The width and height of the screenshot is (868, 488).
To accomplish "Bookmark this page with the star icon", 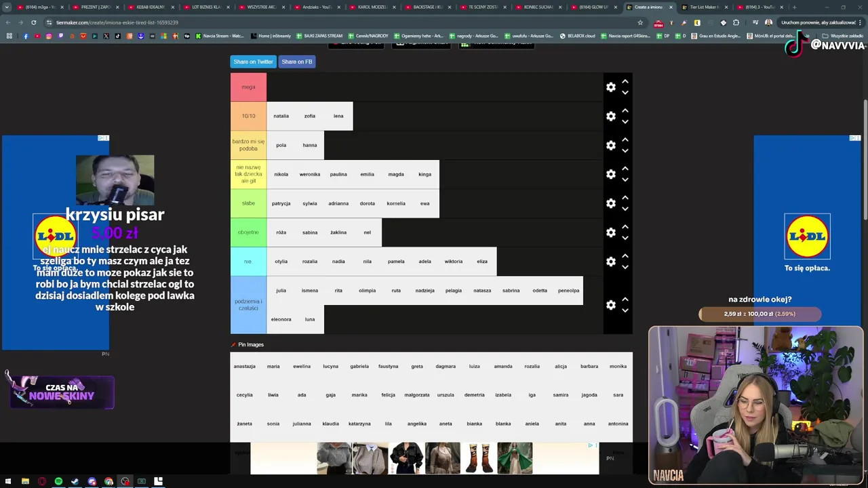I will [x=640, y=22].
